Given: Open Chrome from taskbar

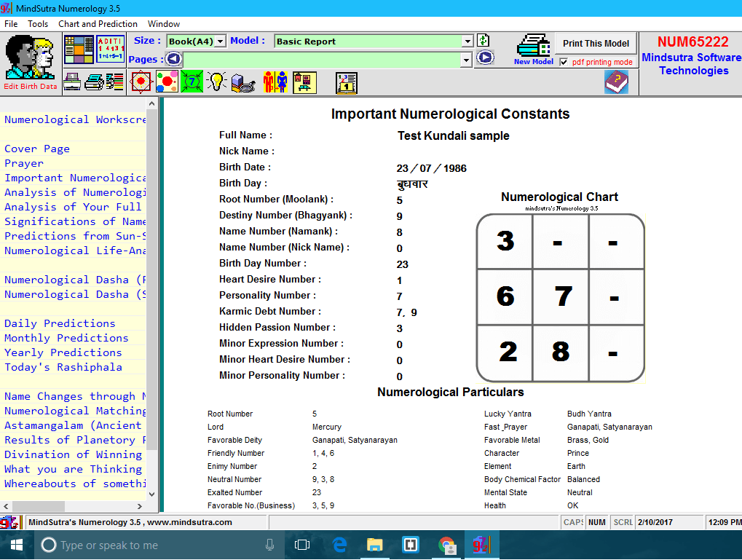Looking at the screenshot, I should point(446,545).
